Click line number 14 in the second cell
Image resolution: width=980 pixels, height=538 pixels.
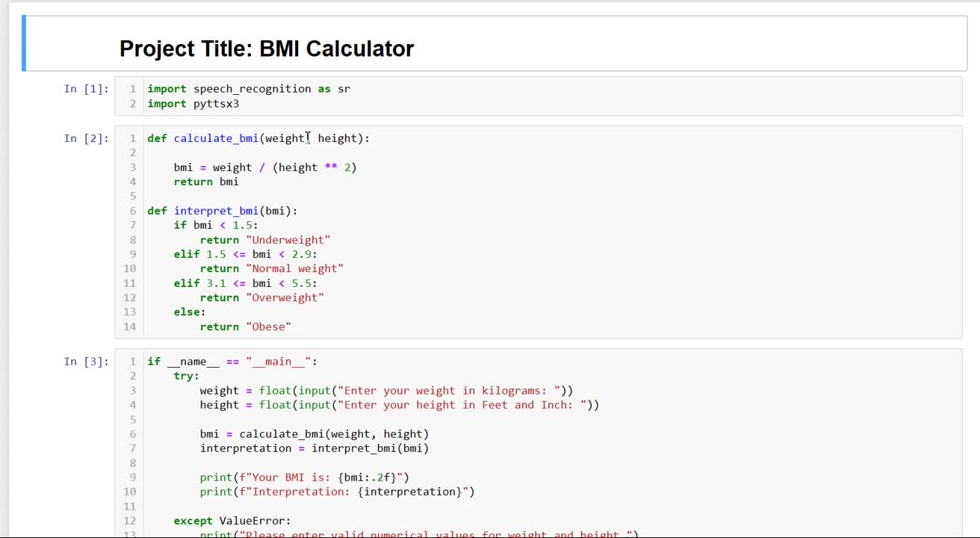click(x=131, y=327)
